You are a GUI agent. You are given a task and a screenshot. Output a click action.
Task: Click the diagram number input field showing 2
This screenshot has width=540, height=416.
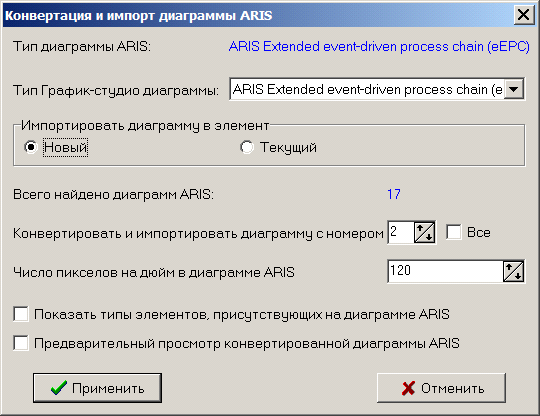(x=401, y=232)
